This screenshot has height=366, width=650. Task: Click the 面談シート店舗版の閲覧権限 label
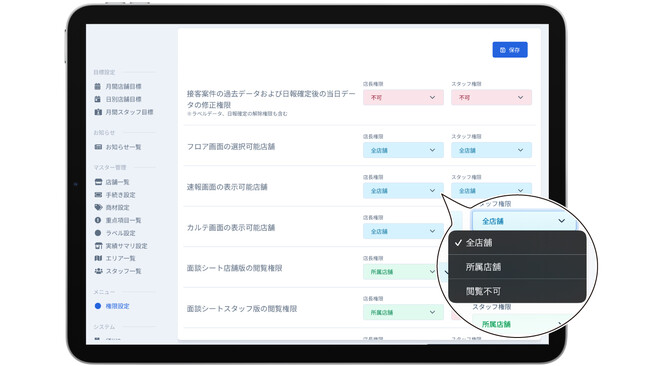point(235,268)
